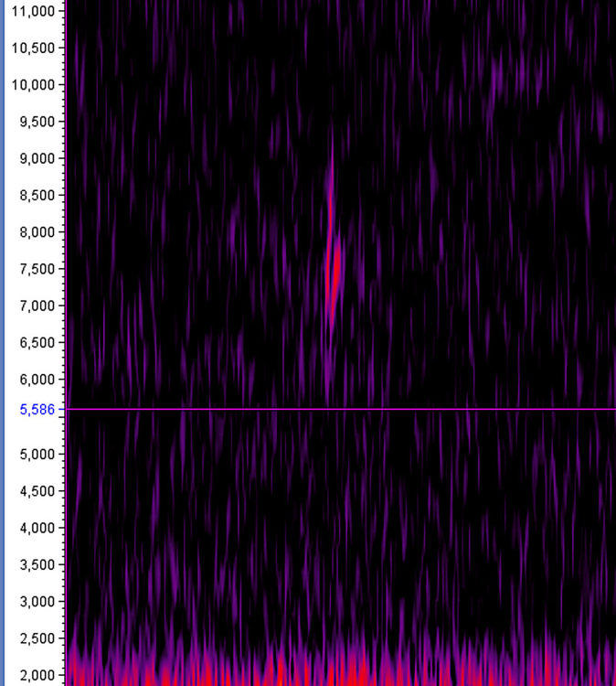Click the 6,500 axis label
This screenshot has width=616, height=686.
(x=37, y=342)
